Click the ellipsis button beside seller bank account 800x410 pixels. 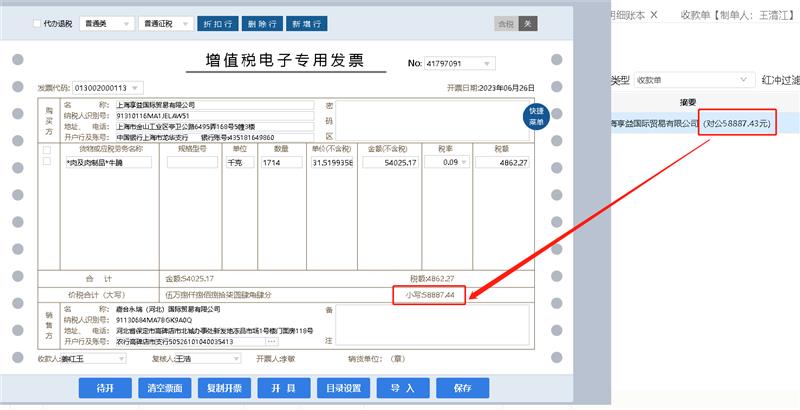click(x=271, y=342)
